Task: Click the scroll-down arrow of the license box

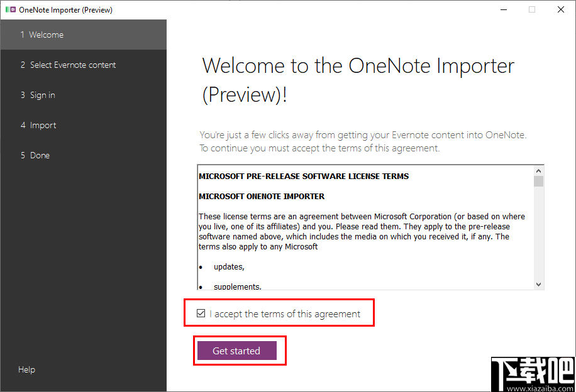Action: 539,285
